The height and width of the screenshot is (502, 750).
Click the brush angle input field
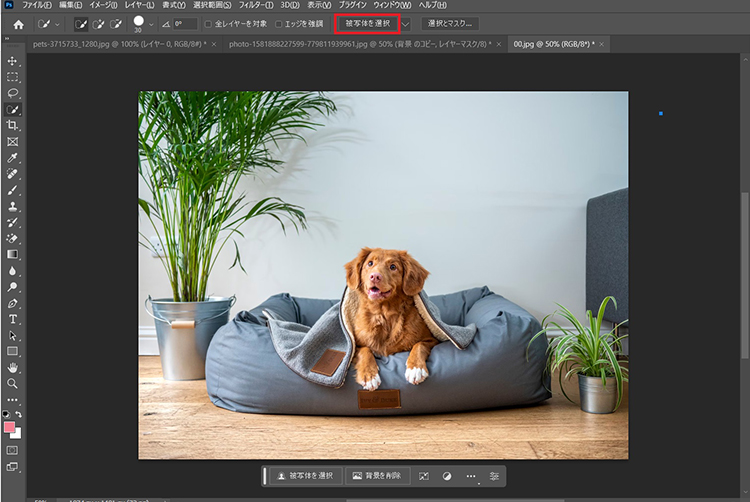tap(185, 24)
